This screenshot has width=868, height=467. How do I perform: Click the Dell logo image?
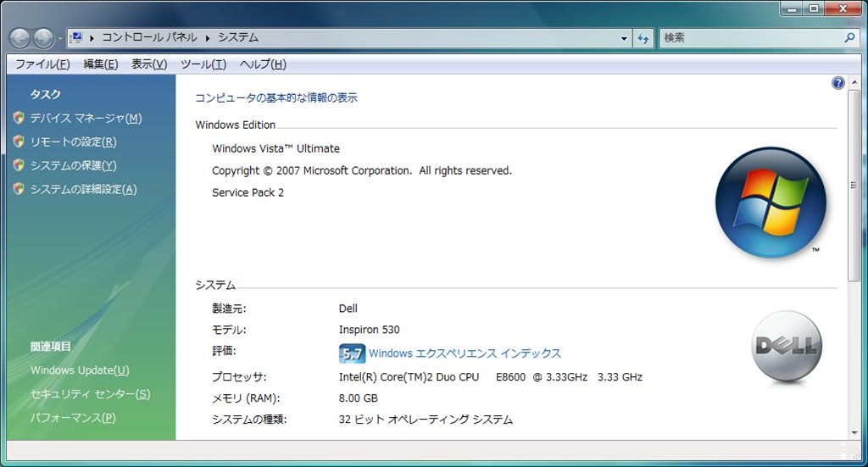[x=787, y=347]
